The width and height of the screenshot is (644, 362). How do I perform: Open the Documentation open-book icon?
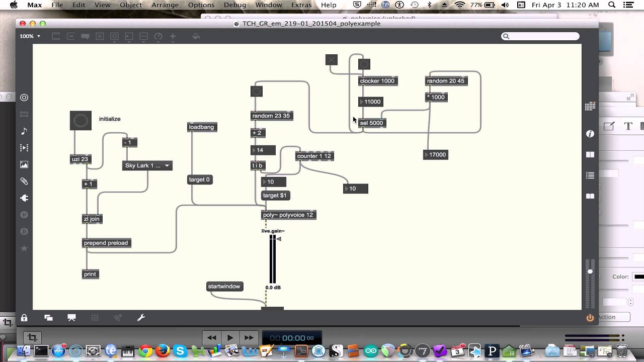(590, 197)
